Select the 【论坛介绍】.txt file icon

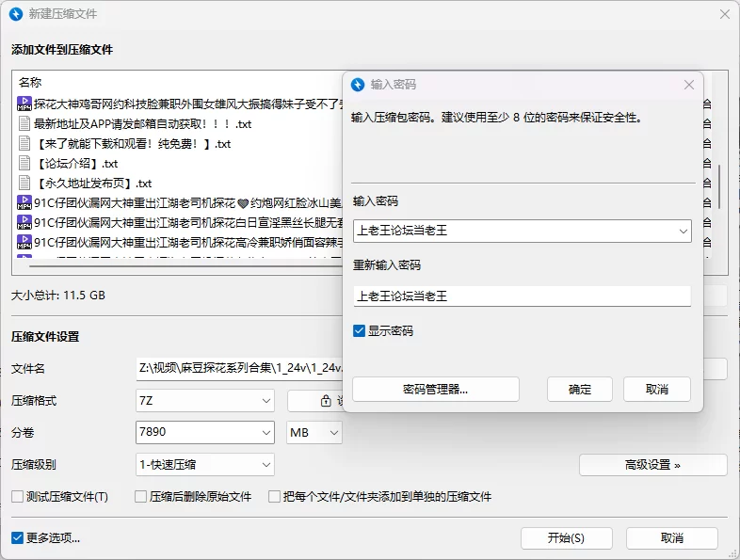pos(25,164)
